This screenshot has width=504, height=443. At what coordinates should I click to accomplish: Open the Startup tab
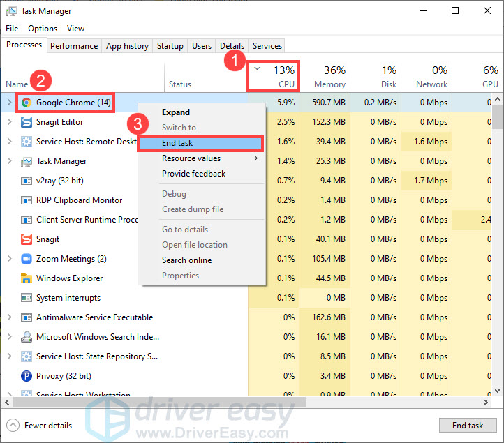(x=170, y=46)
